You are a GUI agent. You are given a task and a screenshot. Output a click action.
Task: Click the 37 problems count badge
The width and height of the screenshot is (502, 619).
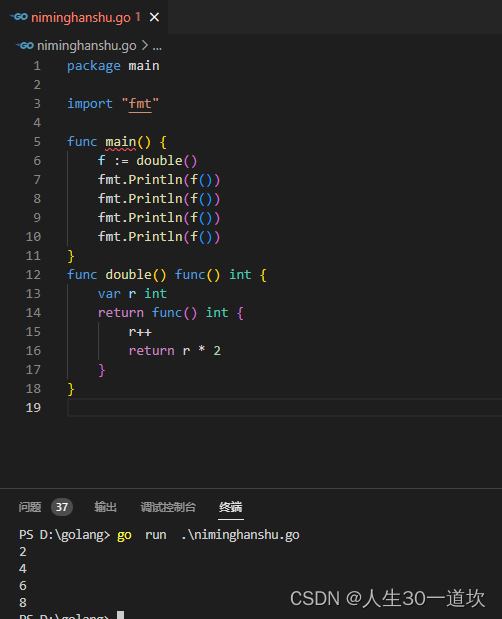pyautogui.click(x=62, y=507)
